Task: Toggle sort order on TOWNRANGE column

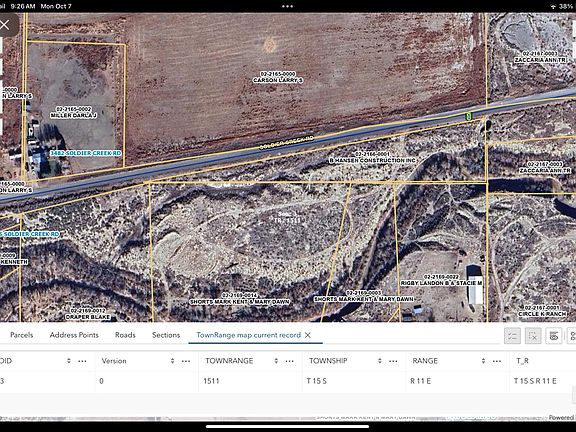Action: point(276,361)
